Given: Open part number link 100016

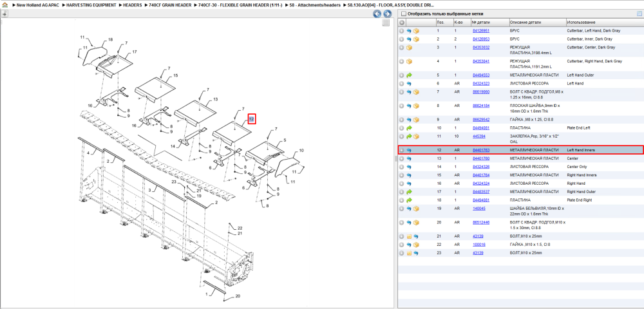Looking at the screenshot, I should (479, 245).
